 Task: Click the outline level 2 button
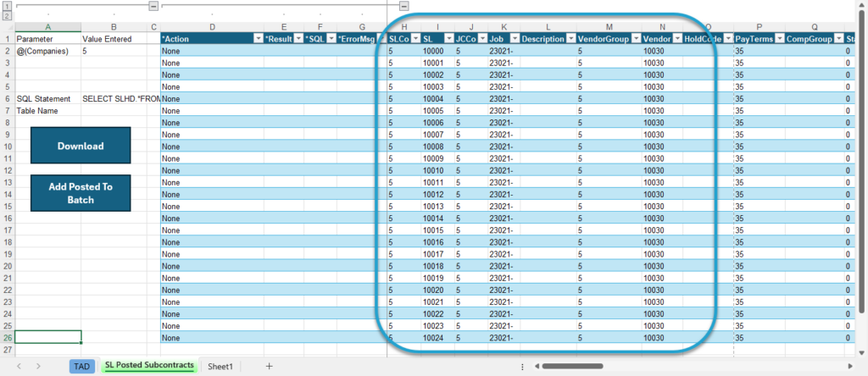7,15
